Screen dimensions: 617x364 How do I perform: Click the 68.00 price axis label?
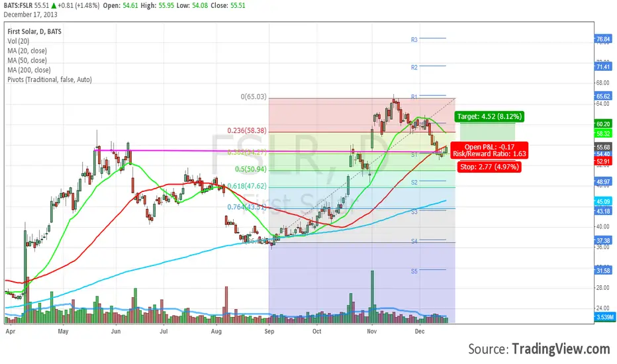pyautogui.click(x=603, y=83)
